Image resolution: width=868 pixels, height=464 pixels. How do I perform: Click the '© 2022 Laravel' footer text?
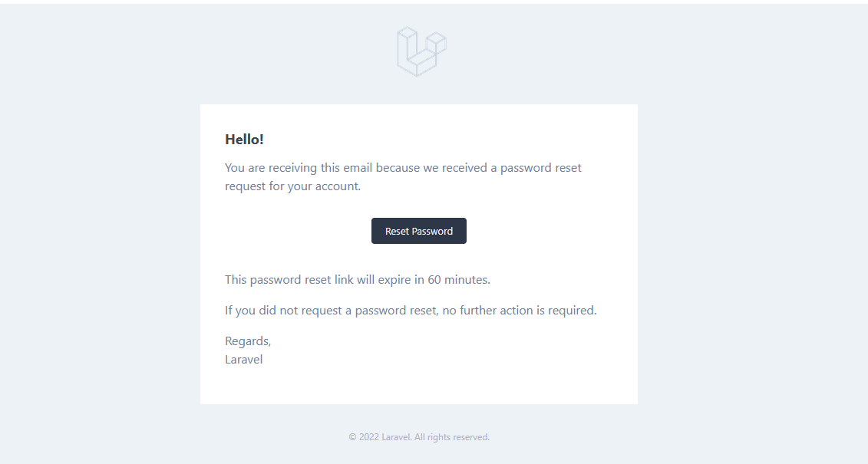click(x=379, y=437)
